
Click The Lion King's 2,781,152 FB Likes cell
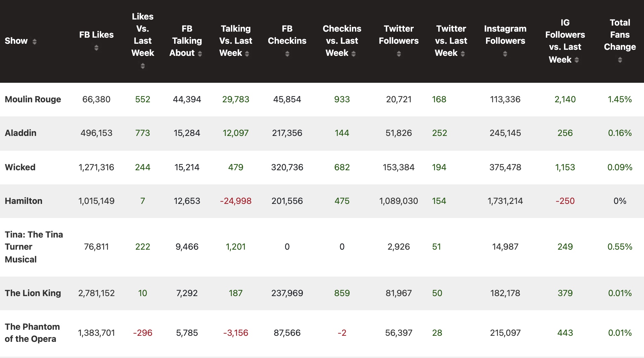[x=96, y=293]
